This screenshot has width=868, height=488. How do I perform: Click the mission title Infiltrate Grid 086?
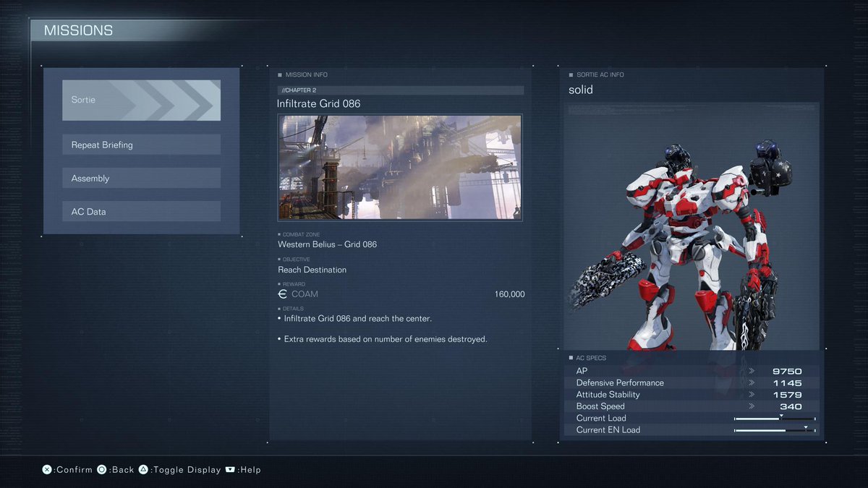(318, 104)
